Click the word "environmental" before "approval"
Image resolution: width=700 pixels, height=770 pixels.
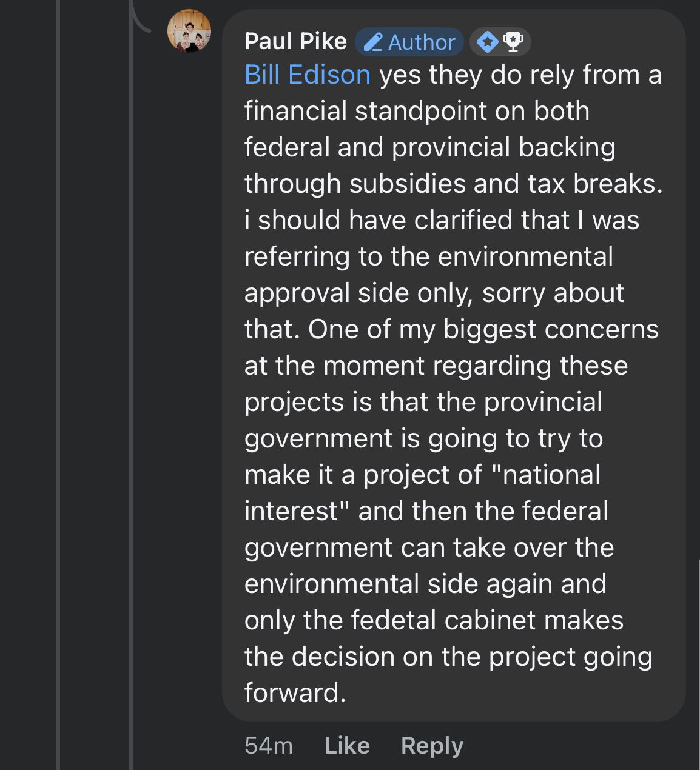(x=525, y=256)
